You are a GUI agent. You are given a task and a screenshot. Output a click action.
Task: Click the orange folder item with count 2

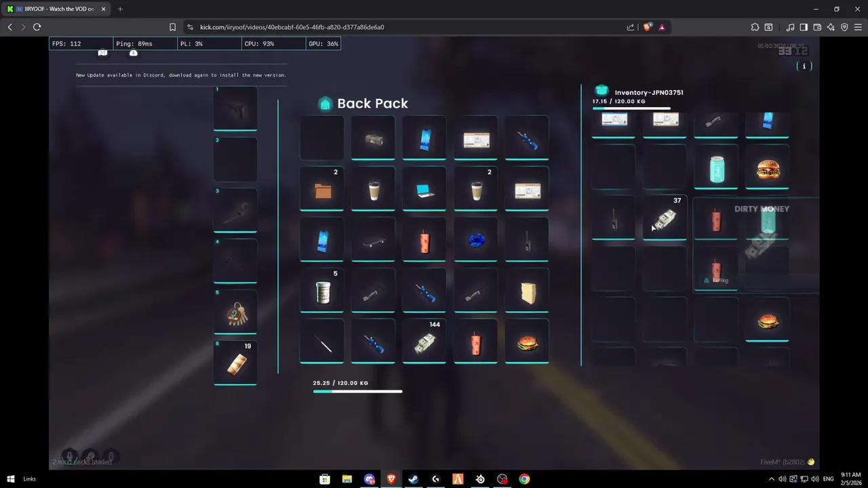click(322, 189)
